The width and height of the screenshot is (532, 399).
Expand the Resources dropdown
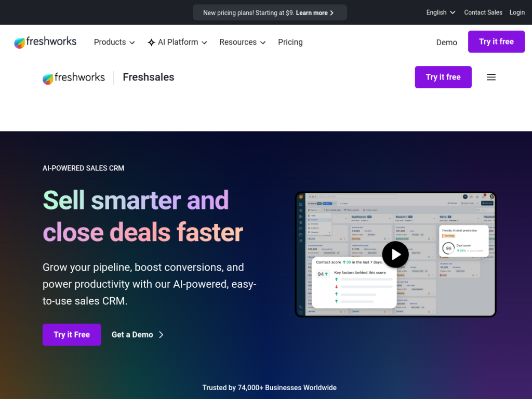[x=242, y=42]
